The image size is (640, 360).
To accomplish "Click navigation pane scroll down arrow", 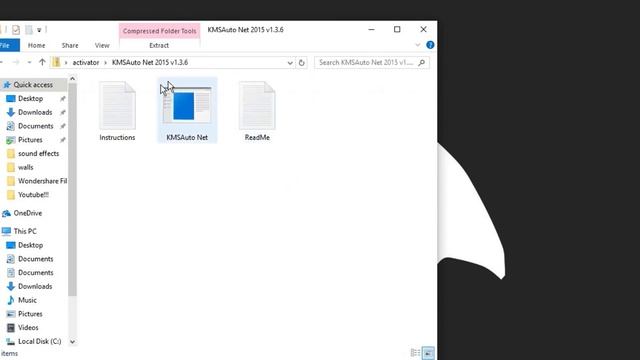I will coord(72,342).
